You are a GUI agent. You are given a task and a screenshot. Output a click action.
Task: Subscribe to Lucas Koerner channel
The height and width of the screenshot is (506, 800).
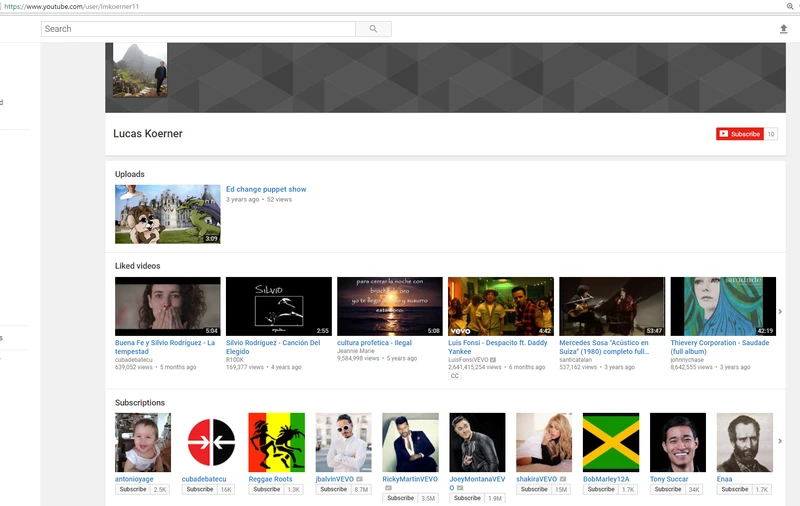pos(740,134)
